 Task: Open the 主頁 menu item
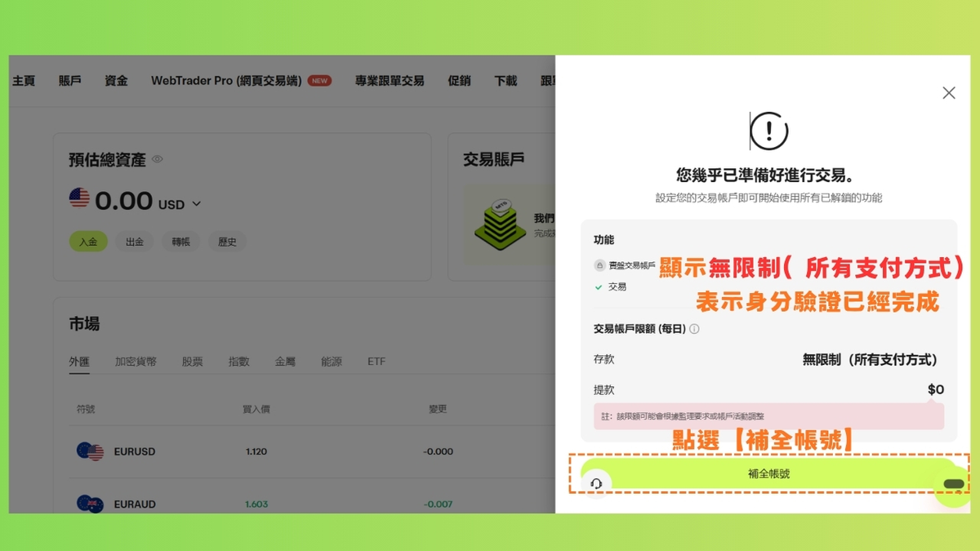24,81
